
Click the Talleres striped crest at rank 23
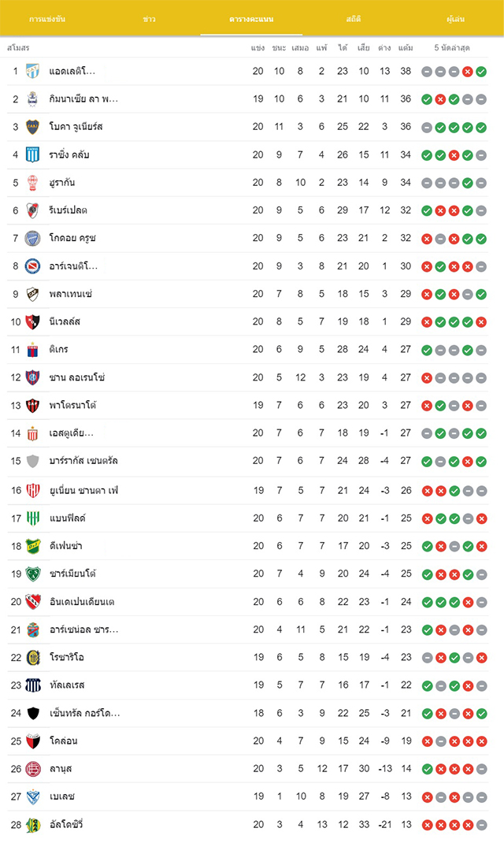[x=33, y=685]
